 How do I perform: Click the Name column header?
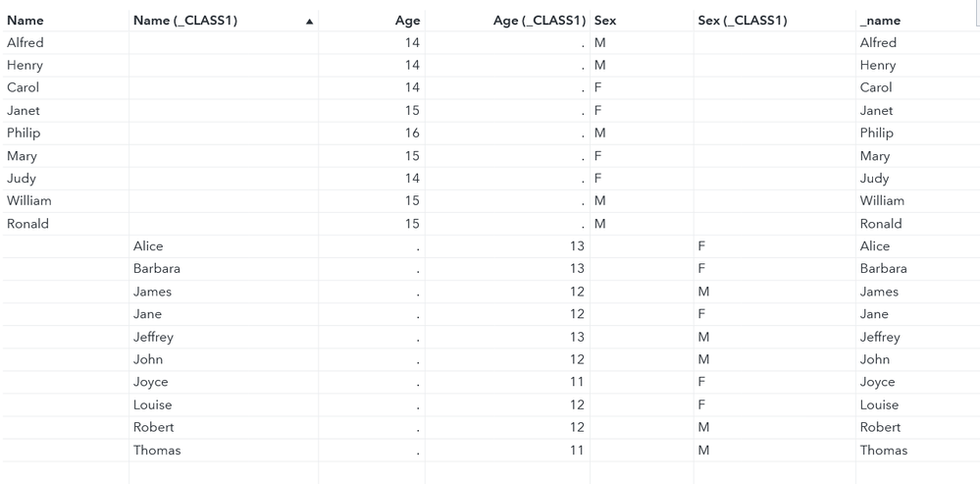(26, 21)
